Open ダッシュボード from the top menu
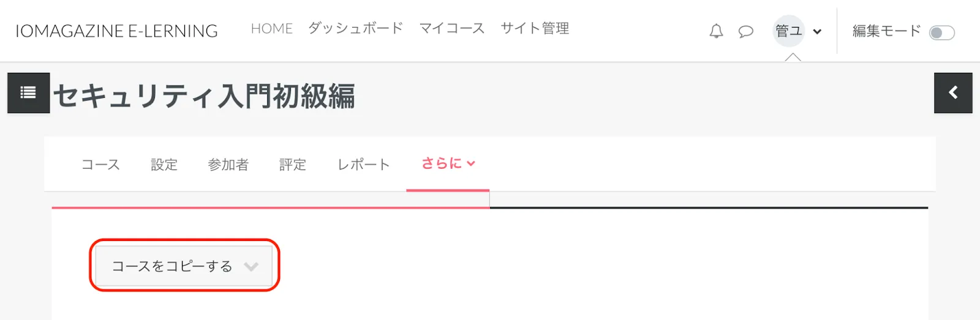Viewport: 980px width, 320px height. [355, 29]
